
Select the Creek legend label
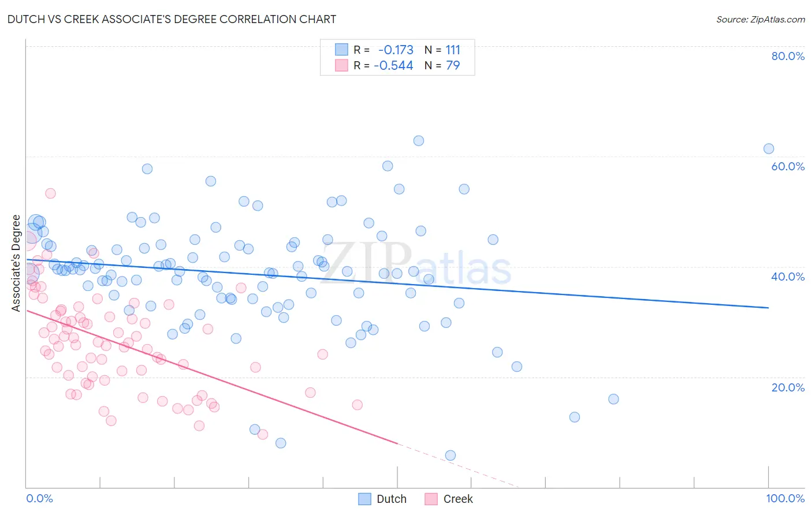pos(458,499)
